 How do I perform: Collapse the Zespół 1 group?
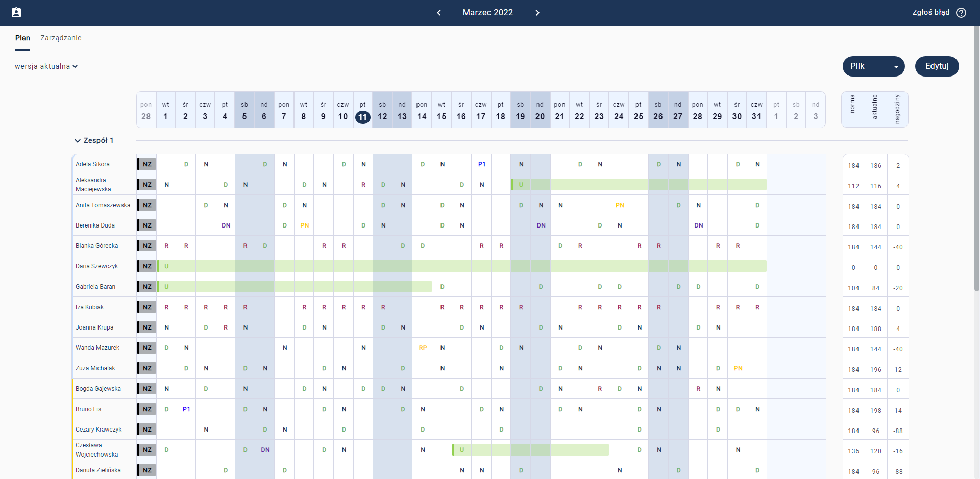click(77, 140)
